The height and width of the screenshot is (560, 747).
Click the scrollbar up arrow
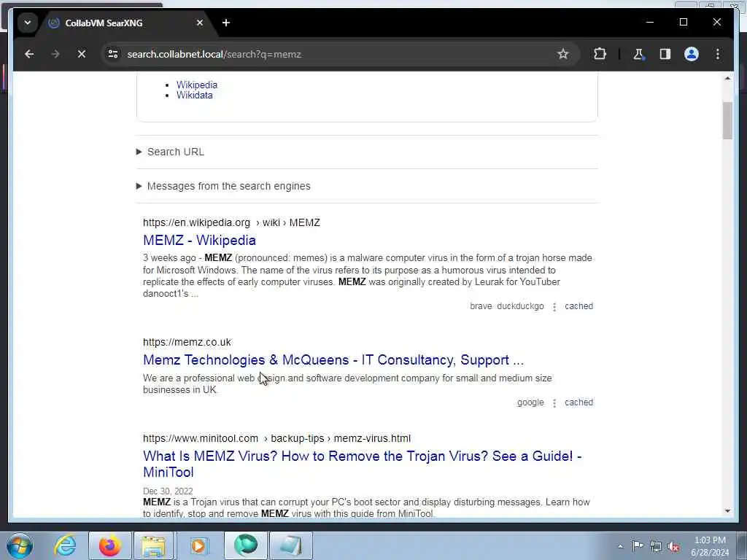(x=727, y=78)
